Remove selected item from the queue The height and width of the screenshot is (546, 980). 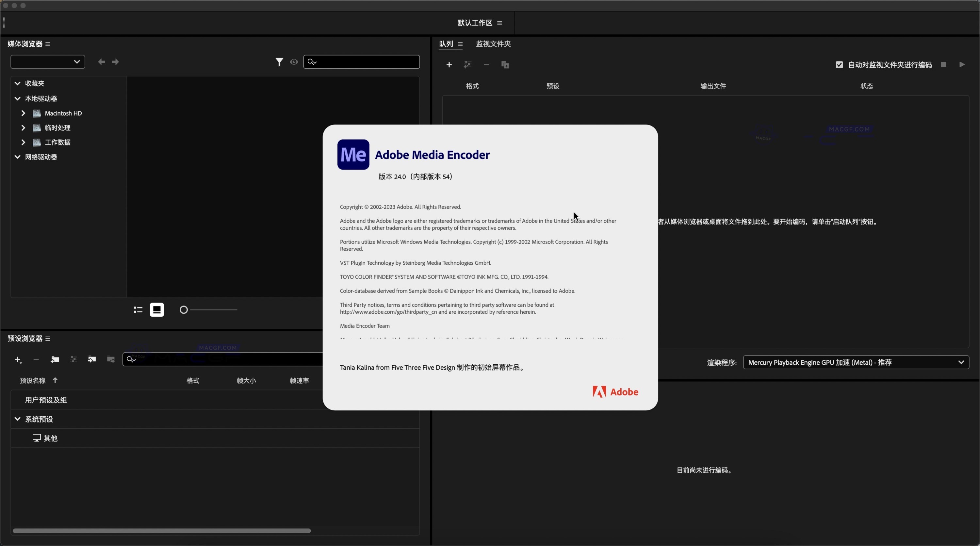pyautogui.click(x=486, y=65)
